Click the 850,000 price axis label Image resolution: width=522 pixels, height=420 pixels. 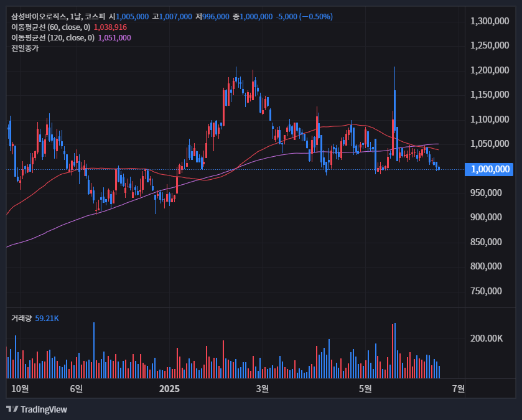coord(486,242)
